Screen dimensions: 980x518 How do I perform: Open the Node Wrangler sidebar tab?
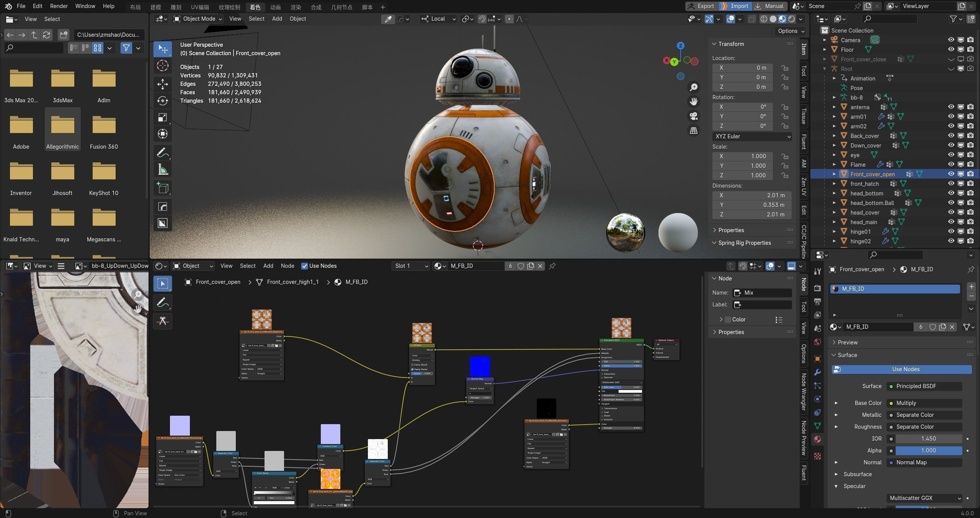point(804,392)
